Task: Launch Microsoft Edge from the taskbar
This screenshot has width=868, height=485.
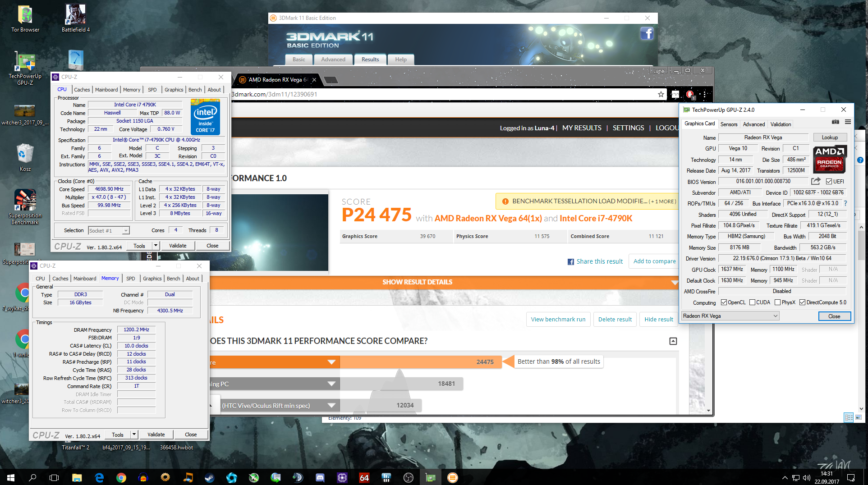Action: tap(99, 477)
